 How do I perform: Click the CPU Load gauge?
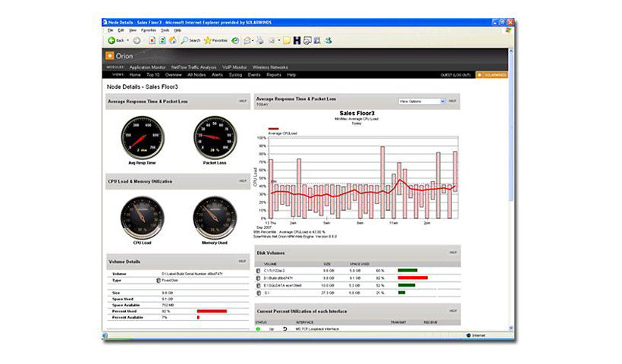pos(141,216)
